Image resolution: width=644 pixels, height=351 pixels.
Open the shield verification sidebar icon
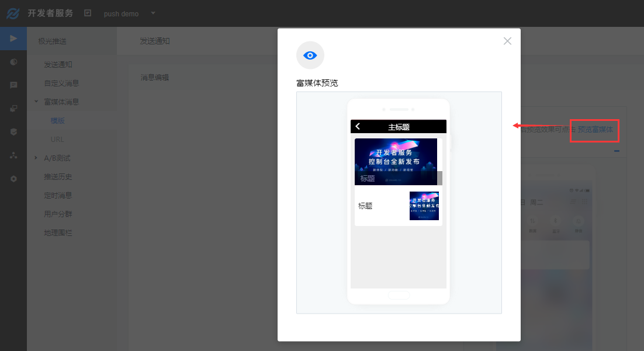point(13,132)
